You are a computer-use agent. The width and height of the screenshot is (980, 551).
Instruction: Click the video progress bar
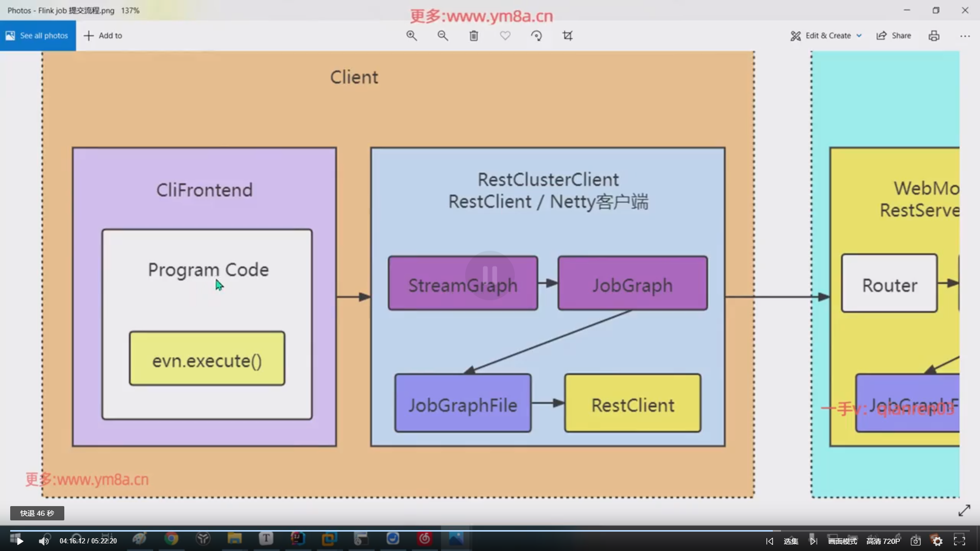(388, 531)
